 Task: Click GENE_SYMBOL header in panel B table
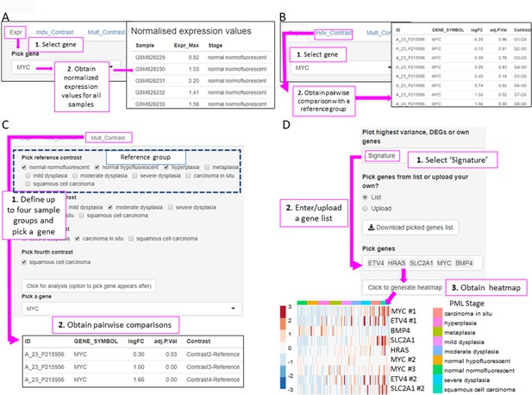(x=448, y=30)
